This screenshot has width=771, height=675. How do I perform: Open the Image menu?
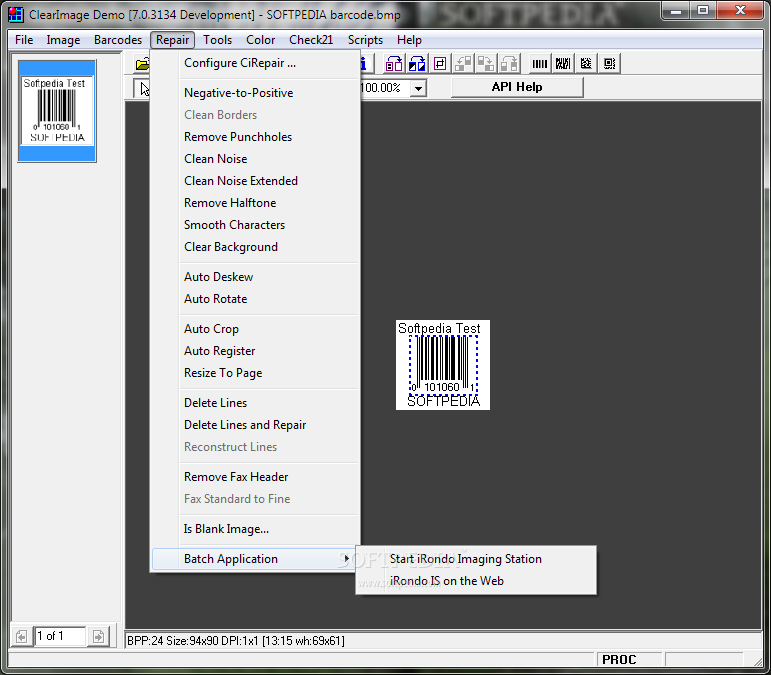63,40
